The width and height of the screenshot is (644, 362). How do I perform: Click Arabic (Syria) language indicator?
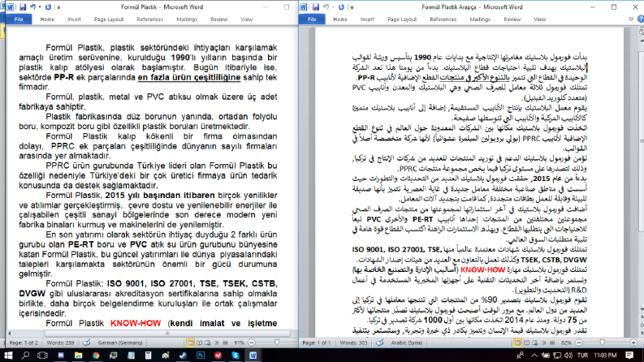point(407,343)
